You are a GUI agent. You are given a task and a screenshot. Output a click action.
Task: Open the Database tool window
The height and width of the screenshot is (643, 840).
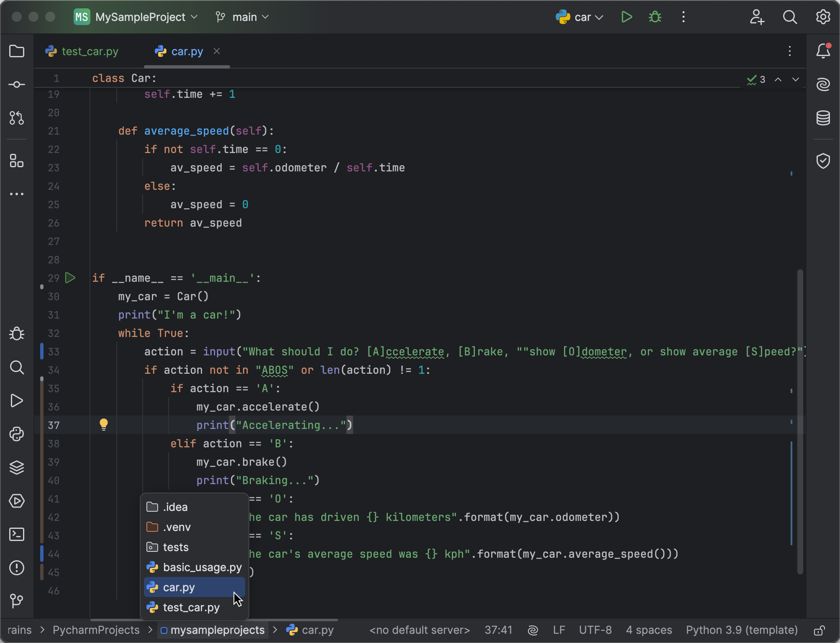(823, 118)
